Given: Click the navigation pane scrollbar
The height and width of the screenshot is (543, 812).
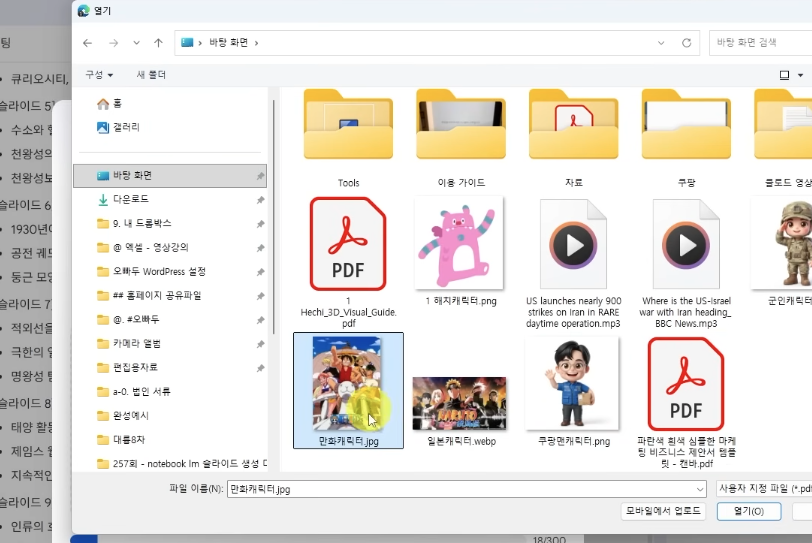Looking at the screenshot, I should [x=273, y=217].
